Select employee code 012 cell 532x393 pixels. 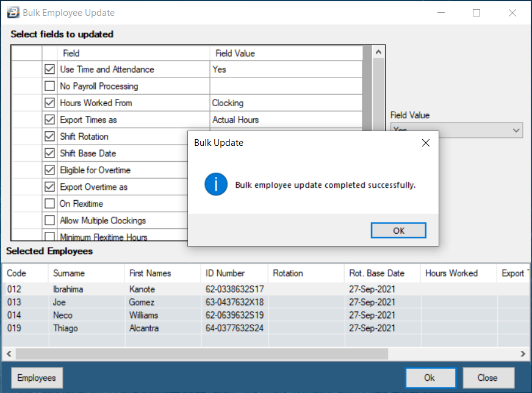[26, 289]
